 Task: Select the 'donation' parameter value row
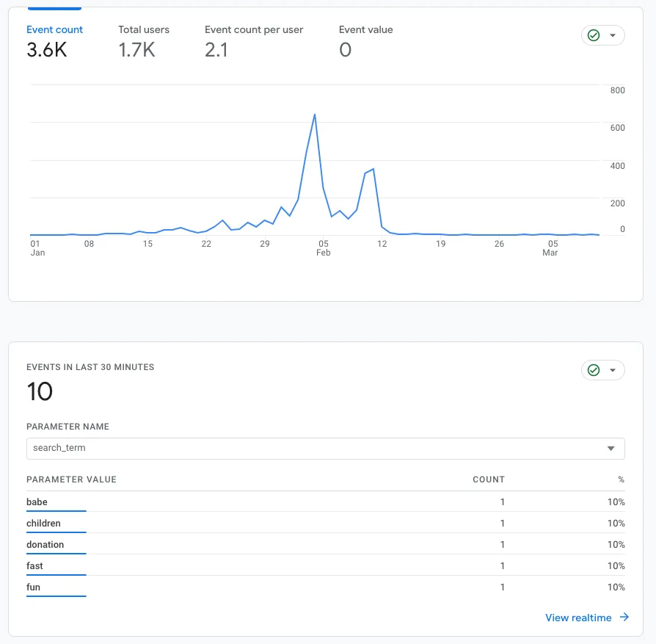326,544
